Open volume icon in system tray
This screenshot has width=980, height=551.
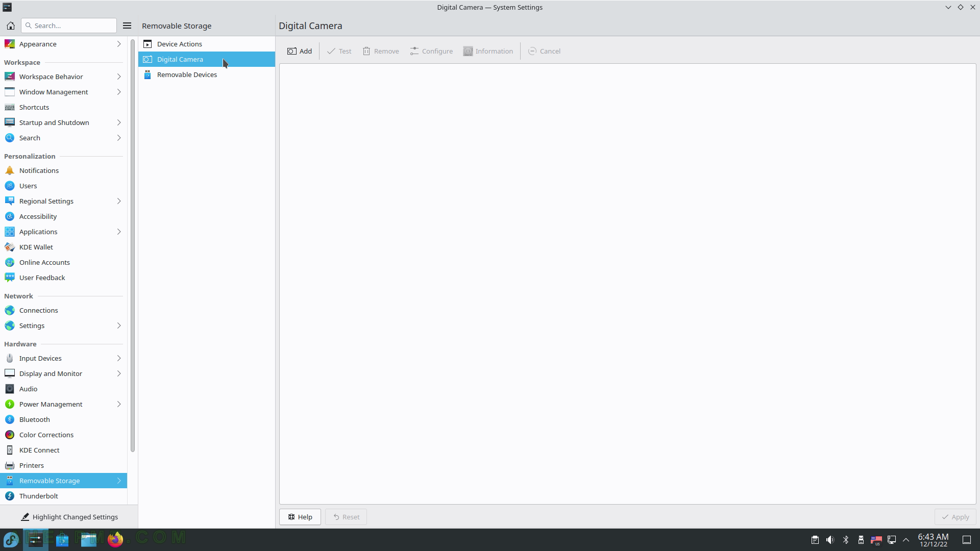(x=830, y=540)
